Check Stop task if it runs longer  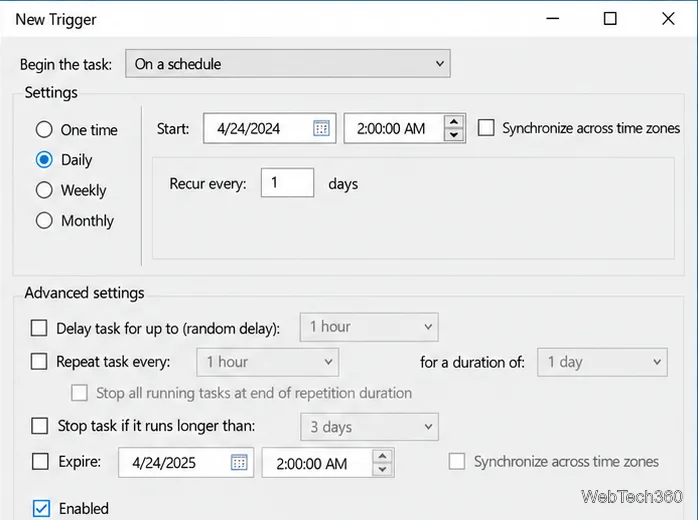[x=39, y=425]
